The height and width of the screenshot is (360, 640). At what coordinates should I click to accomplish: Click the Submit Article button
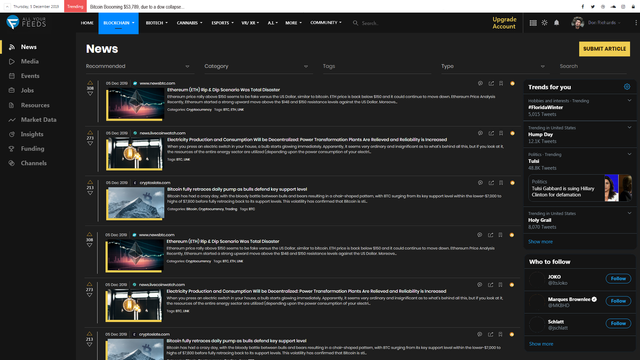(604, 49)
